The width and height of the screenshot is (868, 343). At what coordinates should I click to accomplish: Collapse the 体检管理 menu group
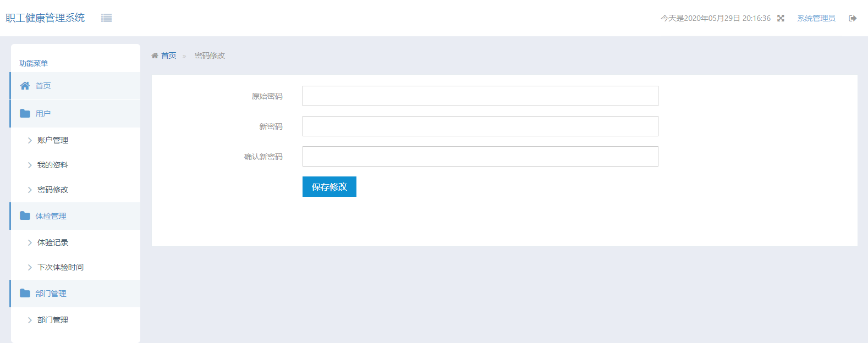point(75,216)
